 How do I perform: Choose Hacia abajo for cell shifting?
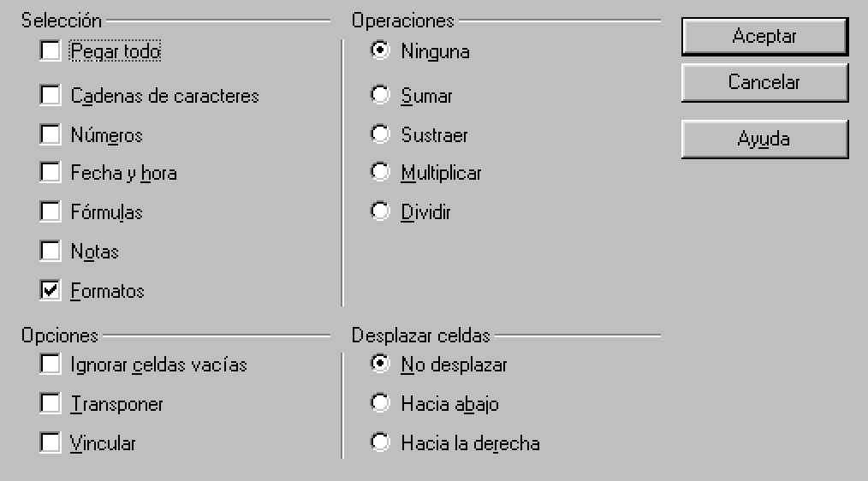point(379,403)
